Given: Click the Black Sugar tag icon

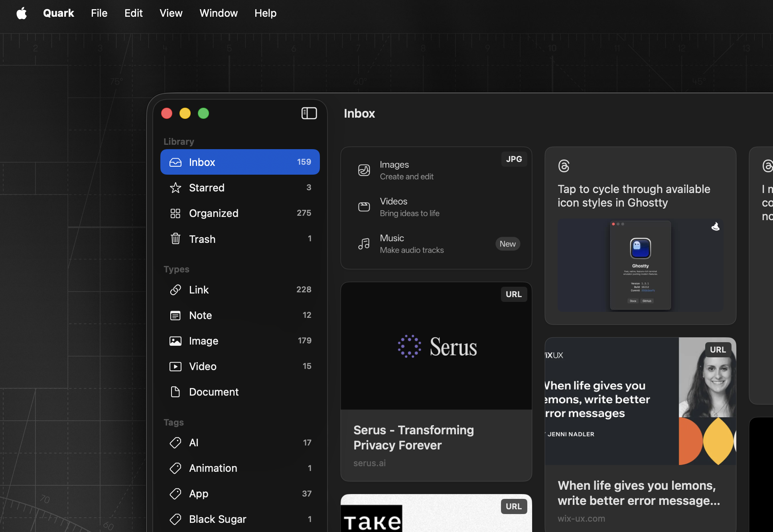Looking at the screenshot, I should pos(176,519).
